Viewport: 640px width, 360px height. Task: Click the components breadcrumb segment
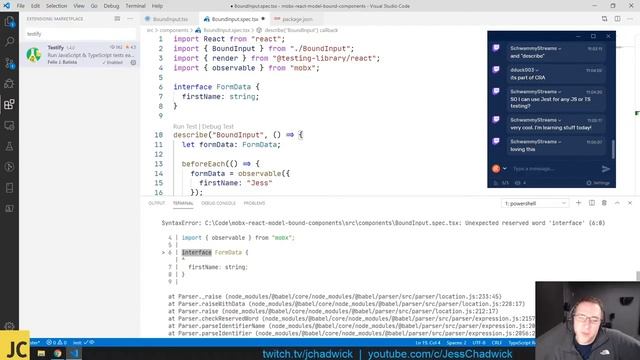pos(174,30)
